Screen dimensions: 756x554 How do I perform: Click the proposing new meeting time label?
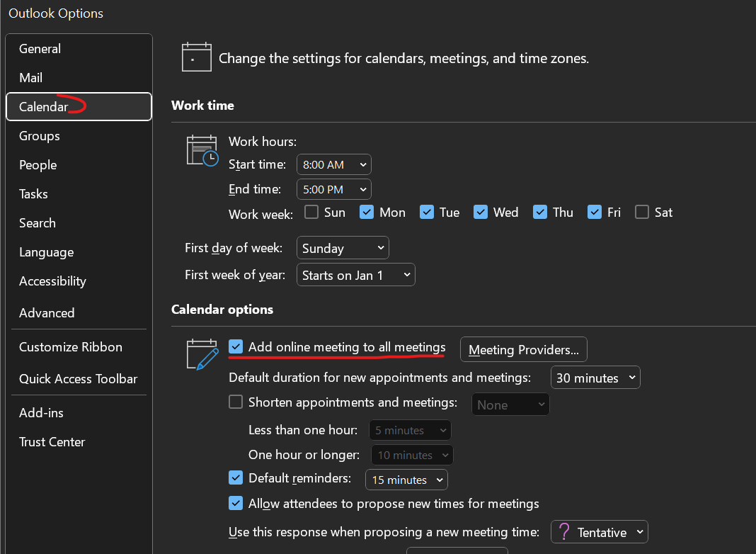pyautogui.click(x=384, y=532)
